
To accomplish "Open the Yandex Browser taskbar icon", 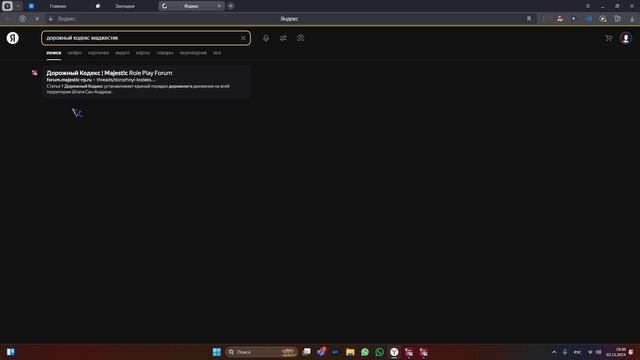I will click(394, 352).
